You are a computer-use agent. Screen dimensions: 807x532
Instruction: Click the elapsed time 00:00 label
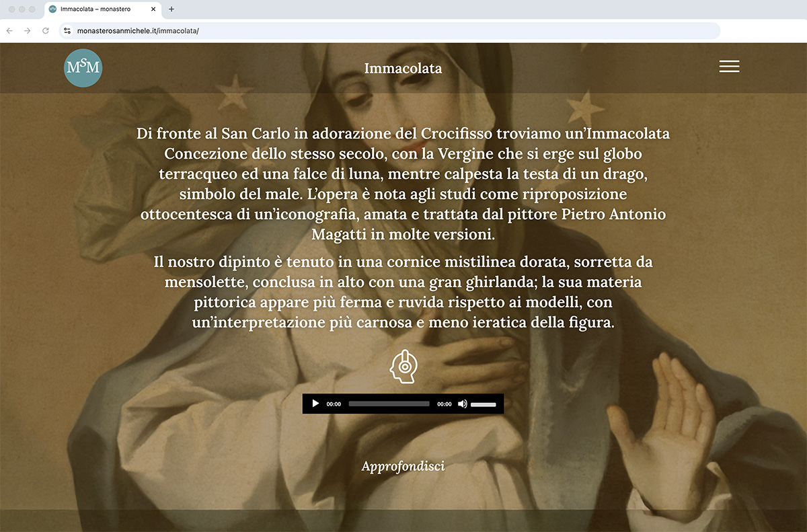[x=334, y=404]
